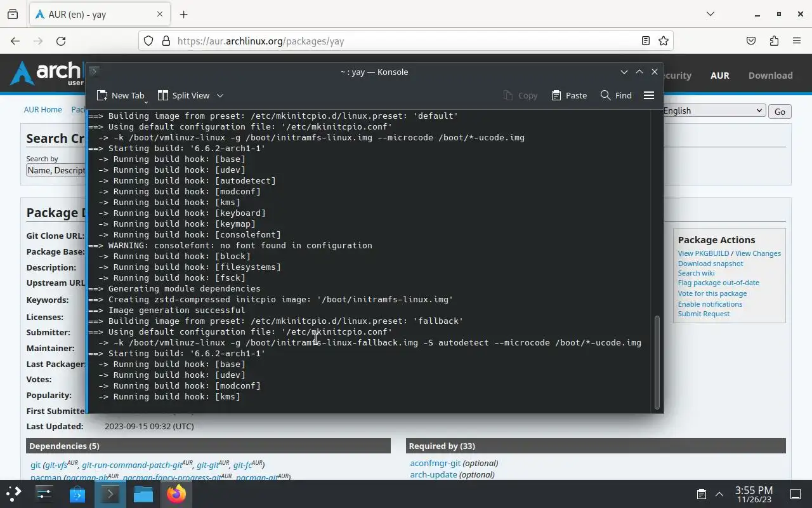The width and height of the screenshot is (812, 508).
Task: Open Discover store from taskbar
Action: pyautogui.click(x=77, y=493)
